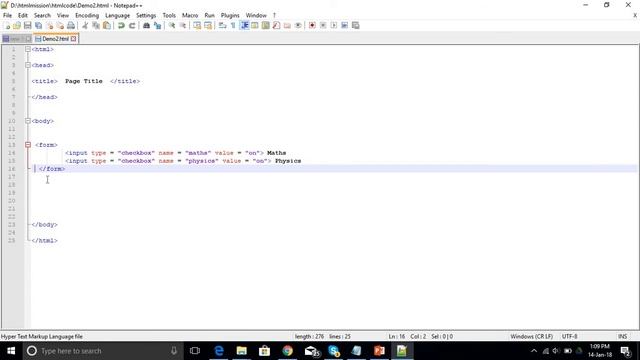Toggle the highlighted indent guide button
640x360 pixels.
(244, 25)
